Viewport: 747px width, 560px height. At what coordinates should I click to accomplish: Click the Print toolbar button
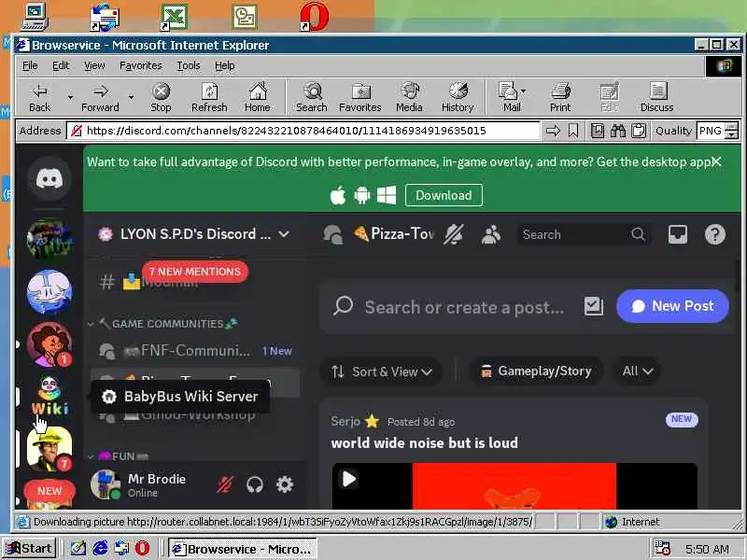(560, 98)
